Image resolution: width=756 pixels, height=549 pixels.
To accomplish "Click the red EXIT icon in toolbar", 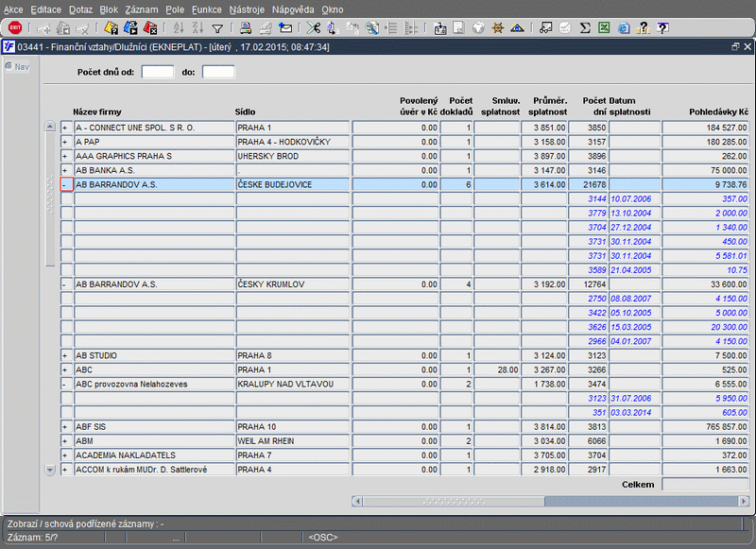I will pos(15,28).
